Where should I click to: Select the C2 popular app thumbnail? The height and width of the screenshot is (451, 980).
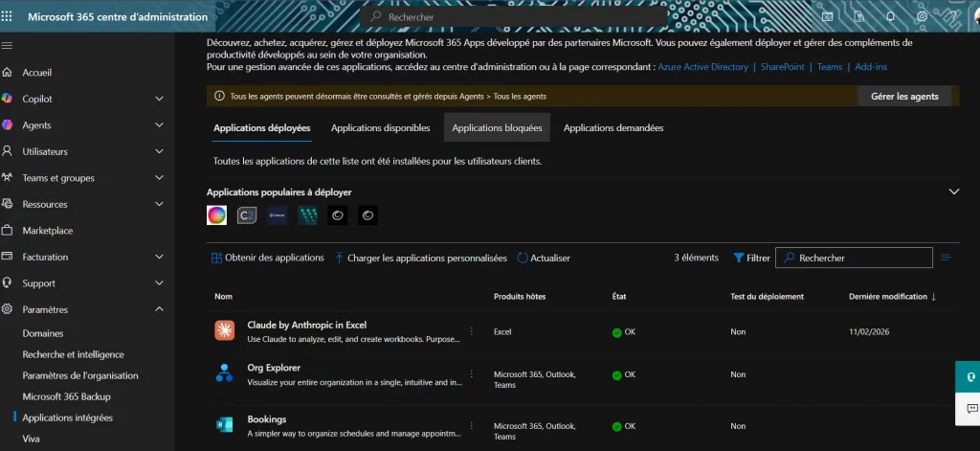[247, 216]
